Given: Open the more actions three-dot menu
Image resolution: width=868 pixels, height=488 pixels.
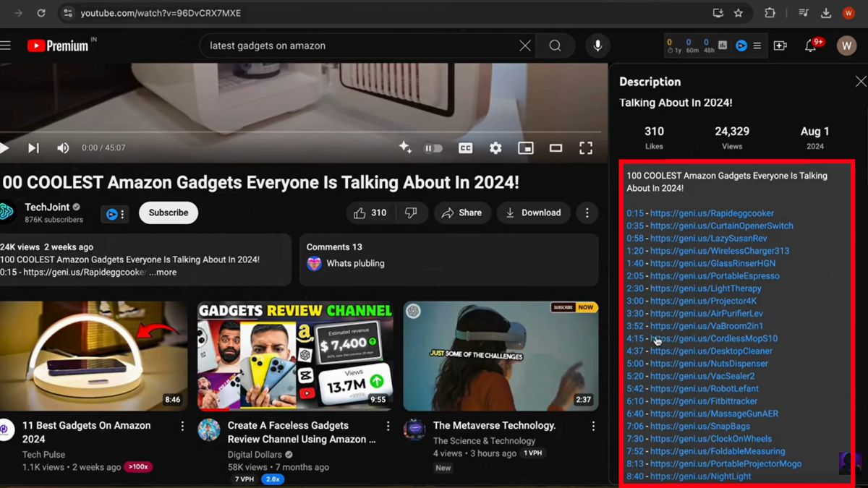Looking at the screenshot, I should coord(587,213).
